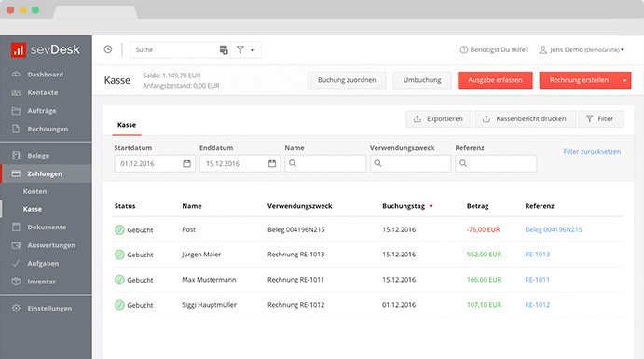Expand the Rechnung erstellen dropdown arrow
The image size is (644, 359).
point(624,80)
